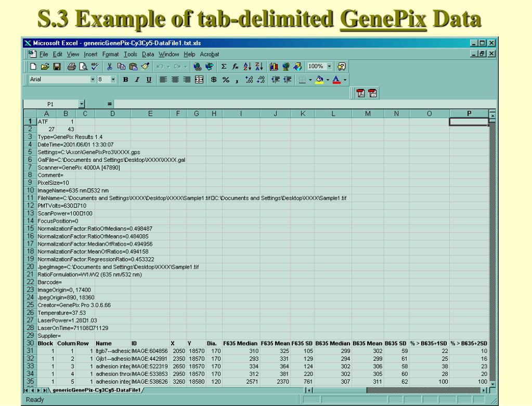
Task: Open the Edit menu
Action: click(57, 54)
